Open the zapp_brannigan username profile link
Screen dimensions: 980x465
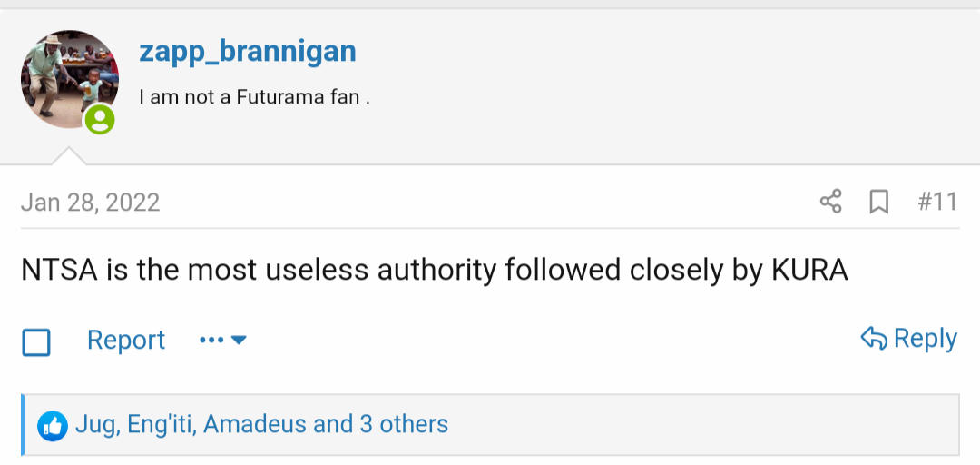pos(248,51)
